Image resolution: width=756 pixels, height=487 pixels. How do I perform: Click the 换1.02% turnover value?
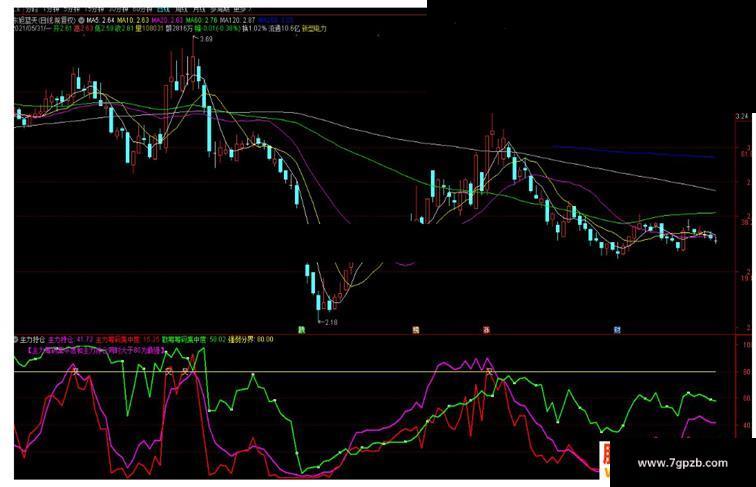click(x=254, y=29)
